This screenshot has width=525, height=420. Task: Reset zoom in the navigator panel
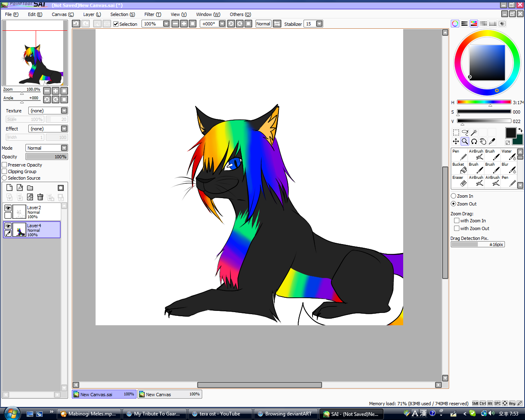pyautogui.click(x=64, y=91)
